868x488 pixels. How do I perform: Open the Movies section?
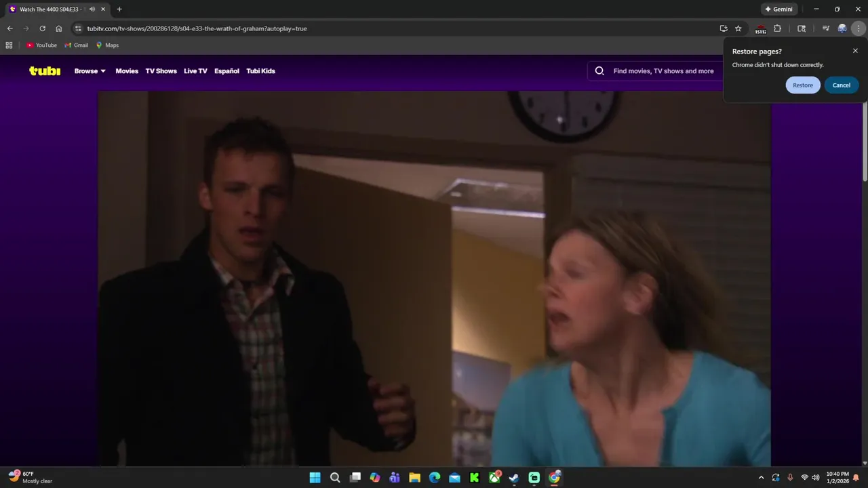127,71
